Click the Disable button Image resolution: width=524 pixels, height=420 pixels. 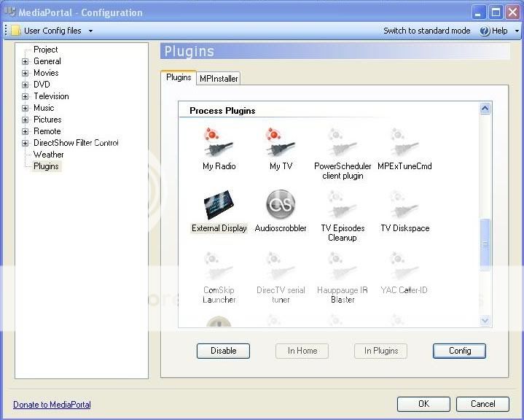coord(223,351)
